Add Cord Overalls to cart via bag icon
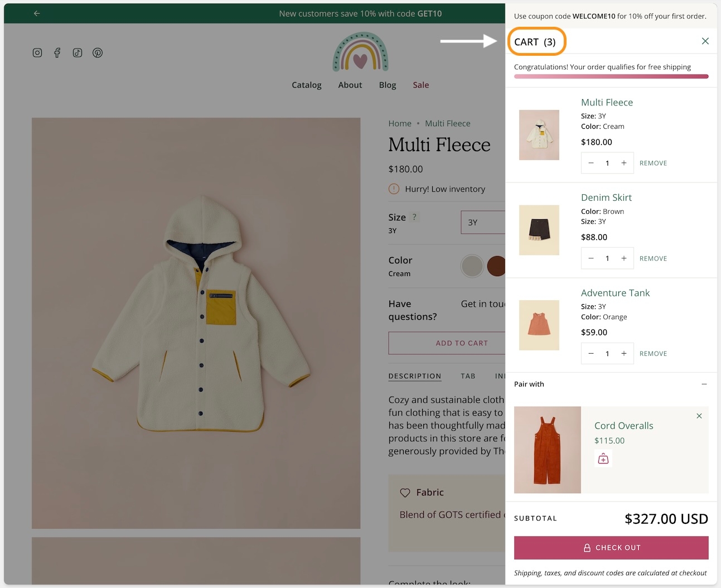Viewport: 721px width, 588px height. pyautogui.click(x=603, y=459)
